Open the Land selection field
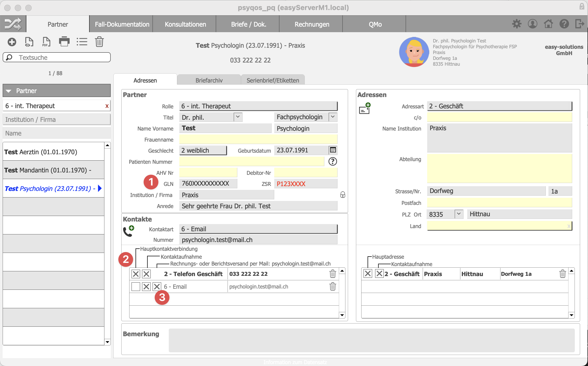The height and width of the screenshot is (366, 588). click(x=499, y=226)
